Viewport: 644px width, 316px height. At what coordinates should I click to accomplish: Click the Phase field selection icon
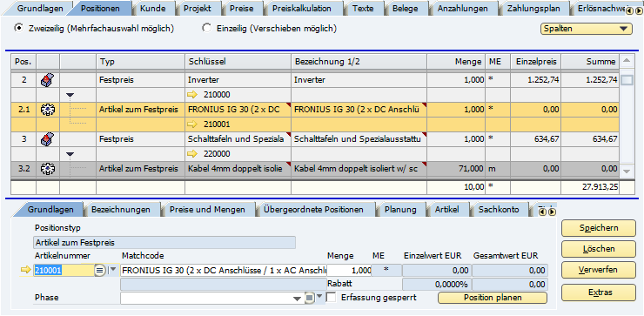click(310, 298)
